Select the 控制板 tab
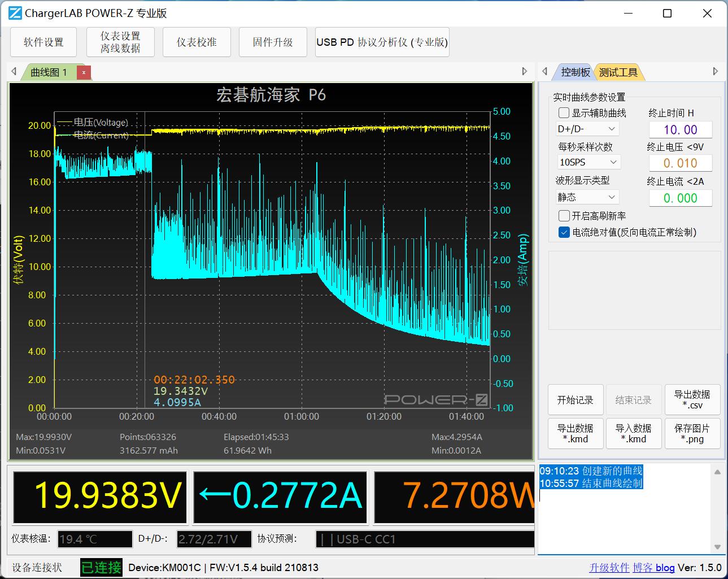The height and width of the screenshot is (579, 728). click(x=574, y=72)
